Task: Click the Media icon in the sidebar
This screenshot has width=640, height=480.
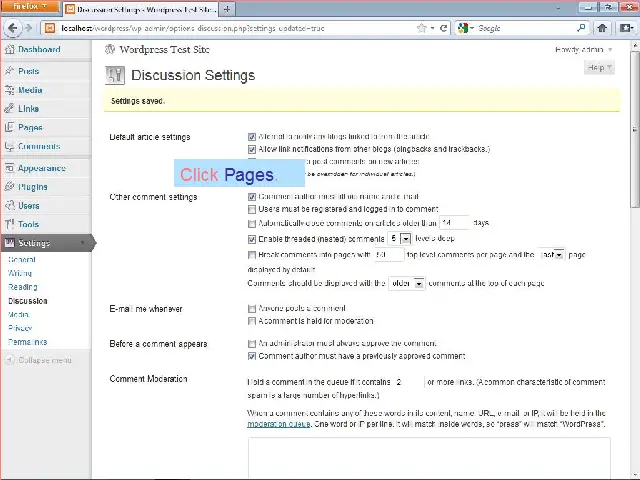Action: [9, 90]
